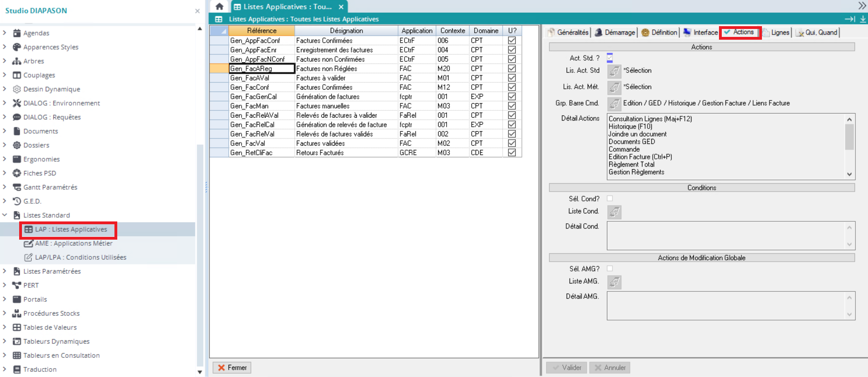Switch to the Généralités tab
The height and width of the screenshot is (377, 868).
point(568,32)
